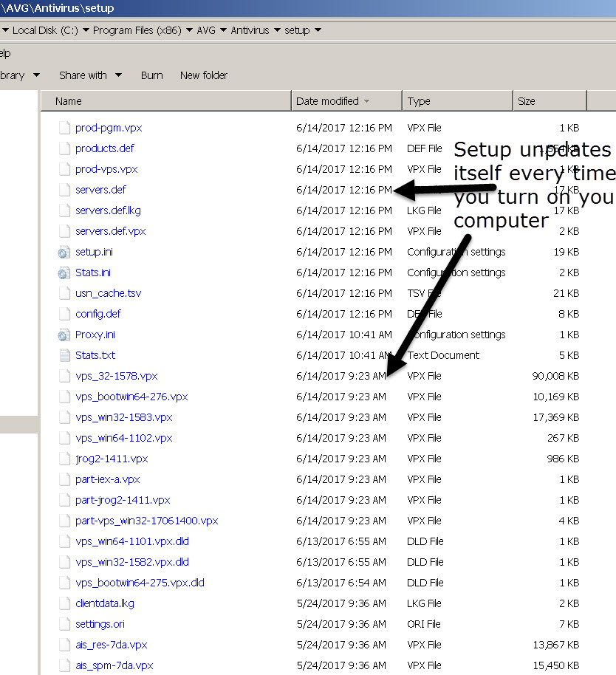
Task: Click the vps_win32-1583.vpx file icon
Action: pos(64,417)
